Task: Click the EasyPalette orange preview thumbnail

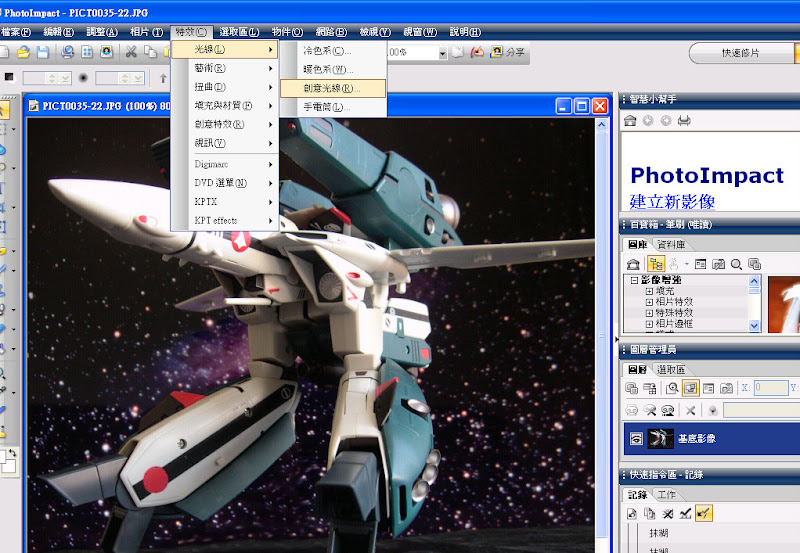Action: point(783,305)
